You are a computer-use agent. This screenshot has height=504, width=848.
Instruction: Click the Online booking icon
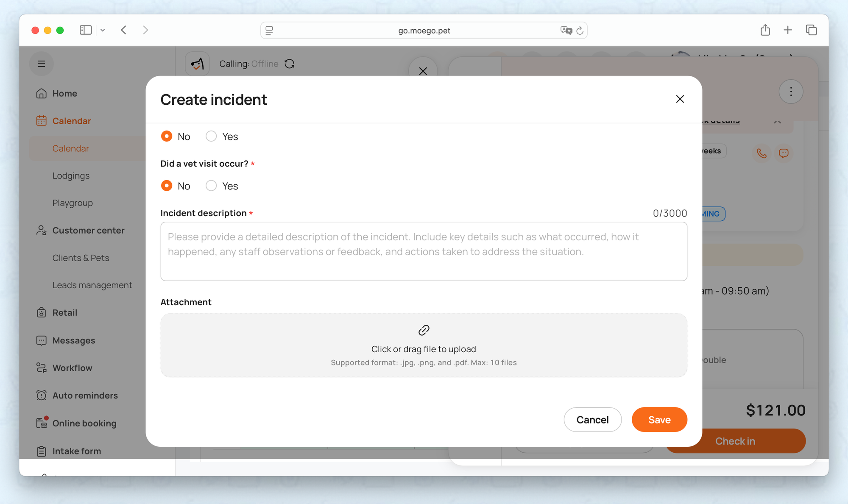tap(41, 423)
